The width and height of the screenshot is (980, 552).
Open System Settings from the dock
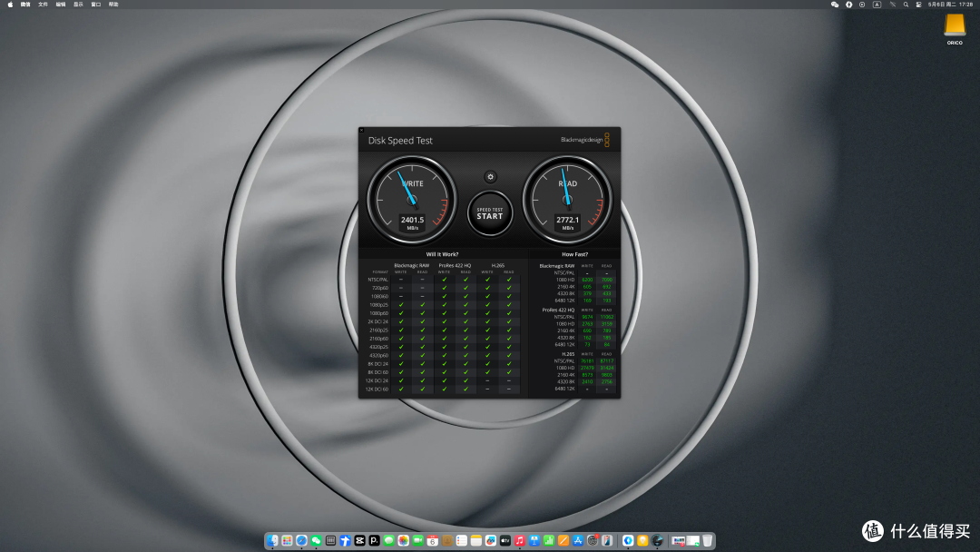(593, 540)
